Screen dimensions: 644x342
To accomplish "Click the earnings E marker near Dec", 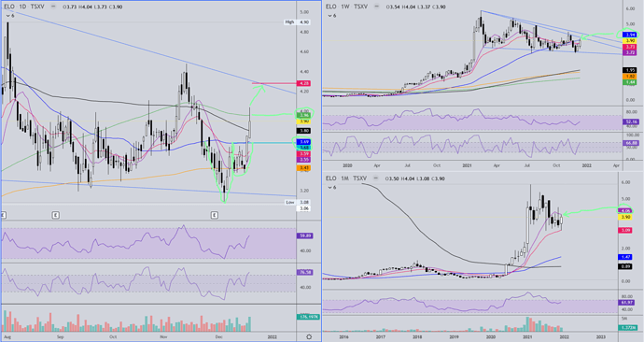I will pos(215,215).
